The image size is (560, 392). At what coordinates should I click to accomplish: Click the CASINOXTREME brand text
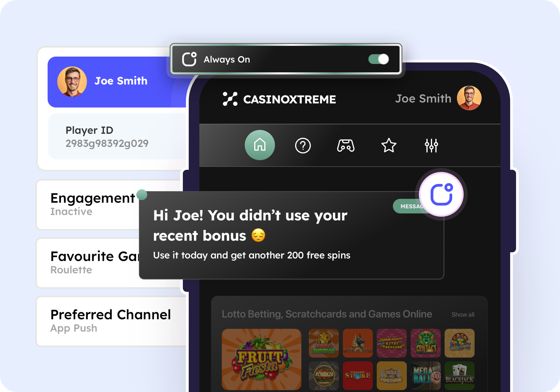coord(290,99)
